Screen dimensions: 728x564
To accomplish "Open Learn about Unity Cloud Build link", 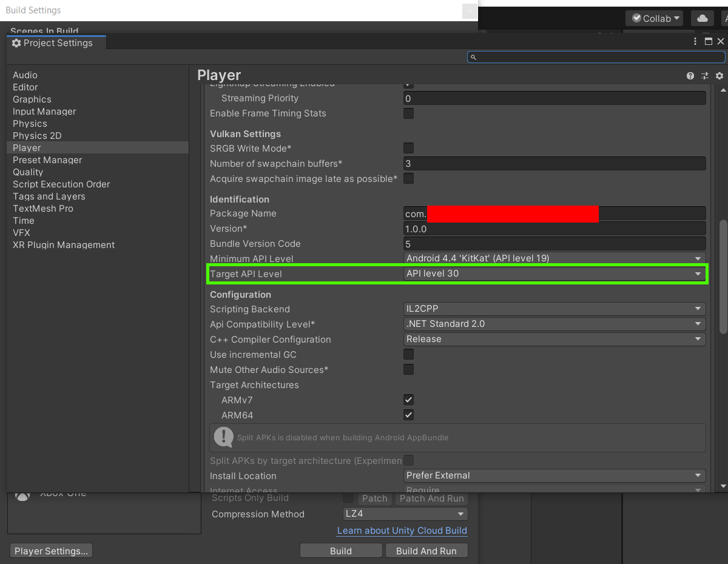I will pos(402,531).
